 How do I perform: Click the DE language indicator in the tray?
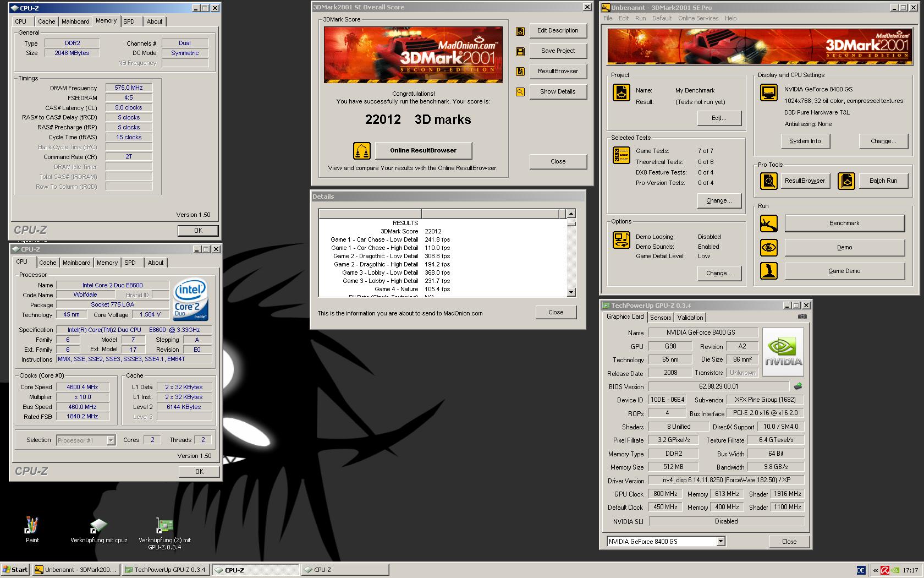tap(861, 570)
